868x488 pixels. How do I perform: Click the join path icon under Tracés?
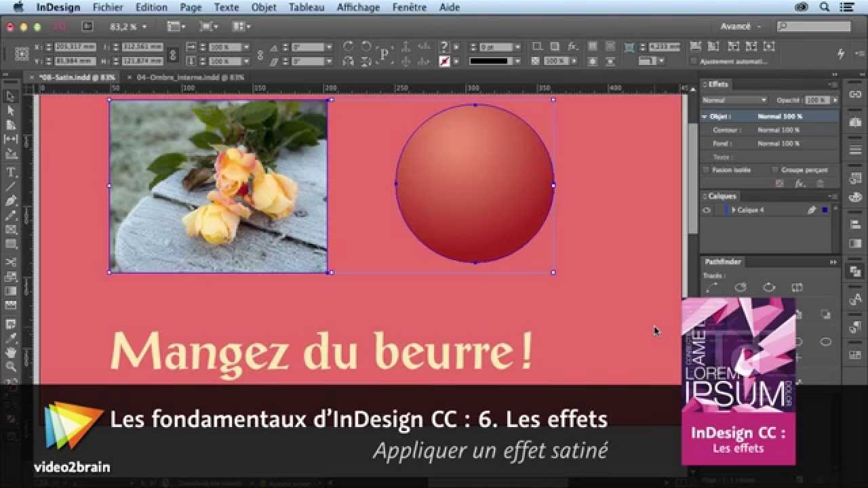711,287
